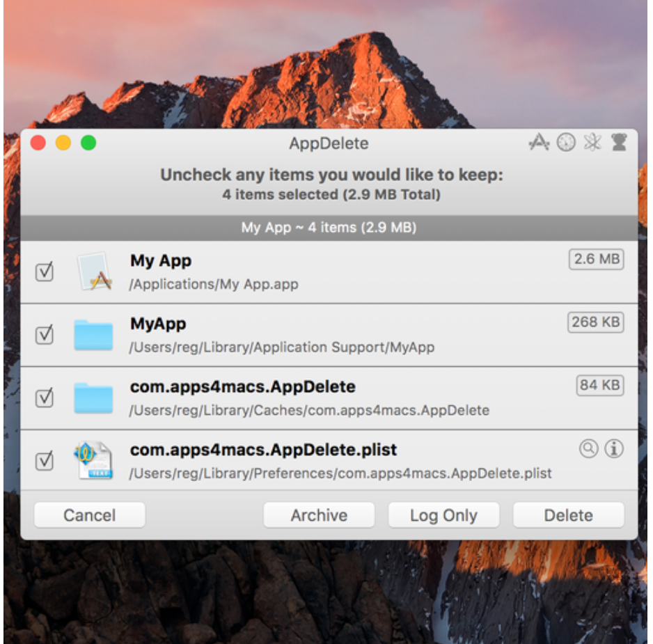Click the Cancel button
This screenshot has height=644, width=653.
pyautogui.click(x=90, y=515)
